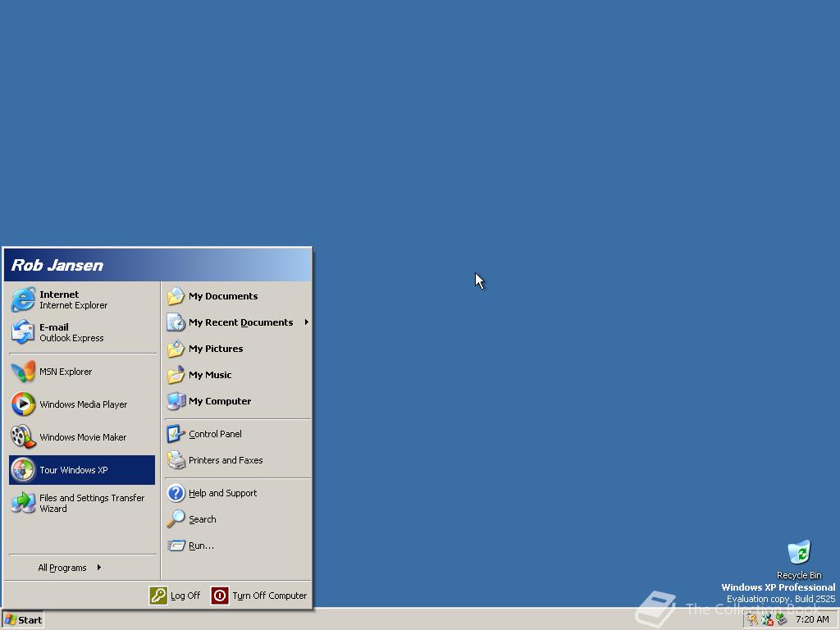Open My Computer
Screen dimensions: 840x630
point(238,401)
